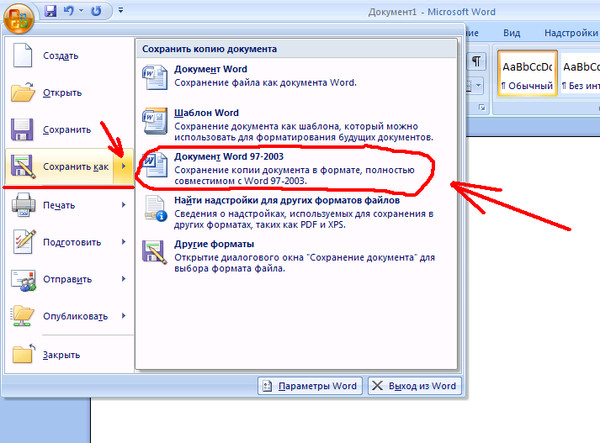Click the floppy-with-pencil icon for Сохранить как

23,166
